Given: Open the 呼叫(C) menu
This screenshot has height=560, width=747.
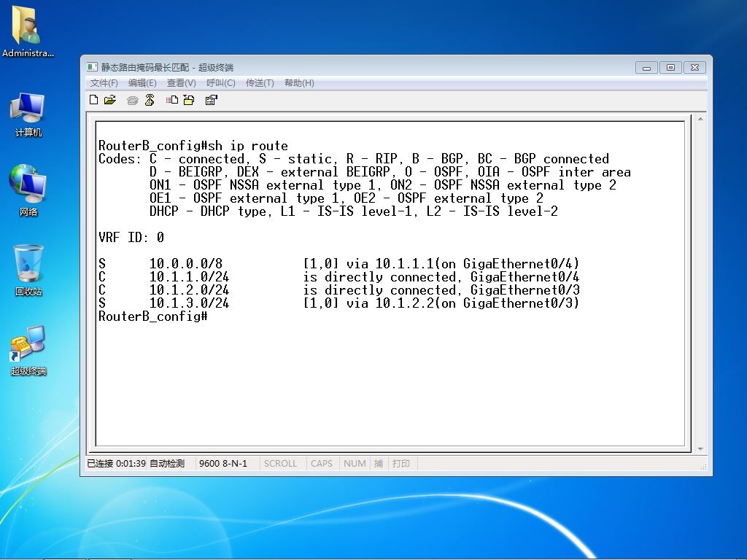Looking at the screenshot, I should [220, 83].
